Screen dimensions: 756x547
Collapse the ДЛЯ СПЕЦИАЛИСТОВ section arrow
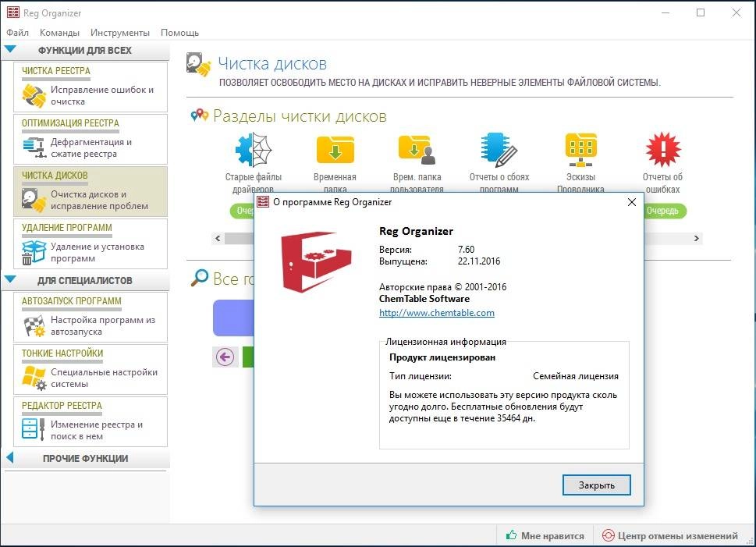tap(9, 279)
